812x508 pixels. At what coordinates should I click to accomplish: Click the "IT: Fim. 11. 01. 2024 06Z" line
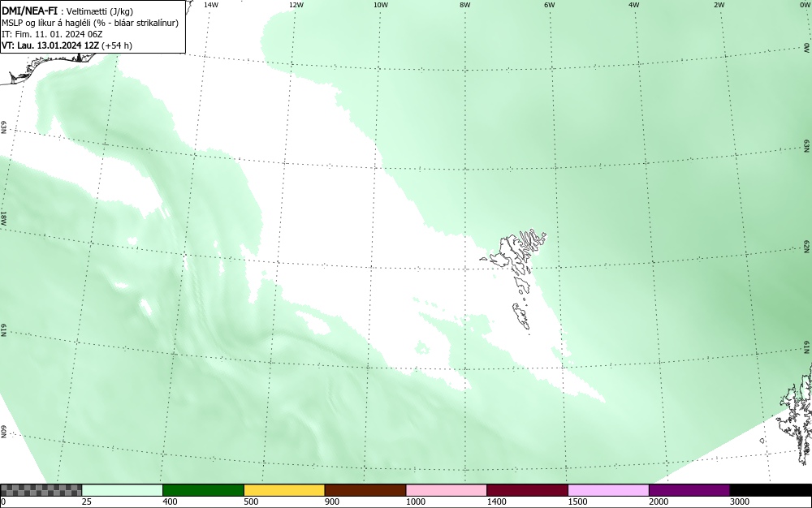pos(52,34)
